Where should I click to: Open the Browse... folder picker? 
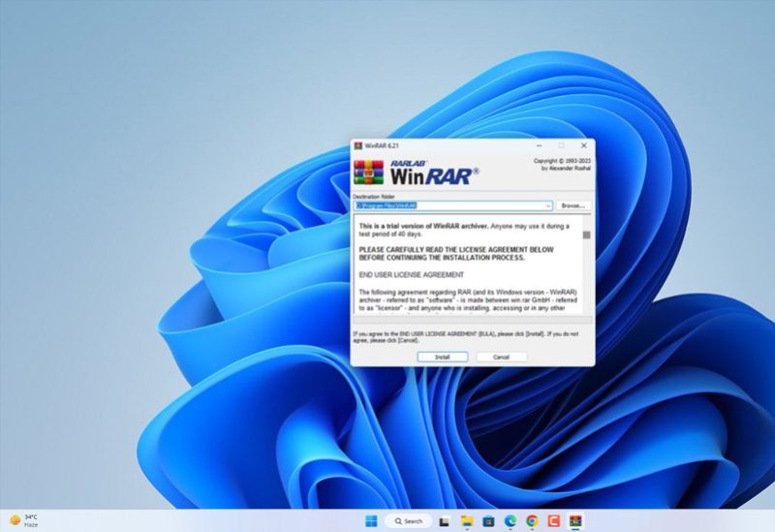pos(573,205)
